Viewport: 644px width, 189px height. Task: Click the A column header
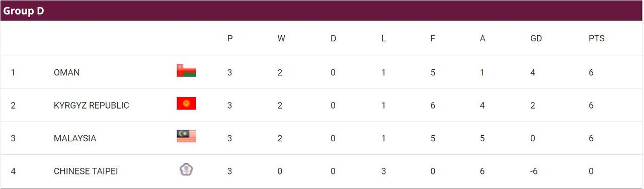click(x=482, y=38)
